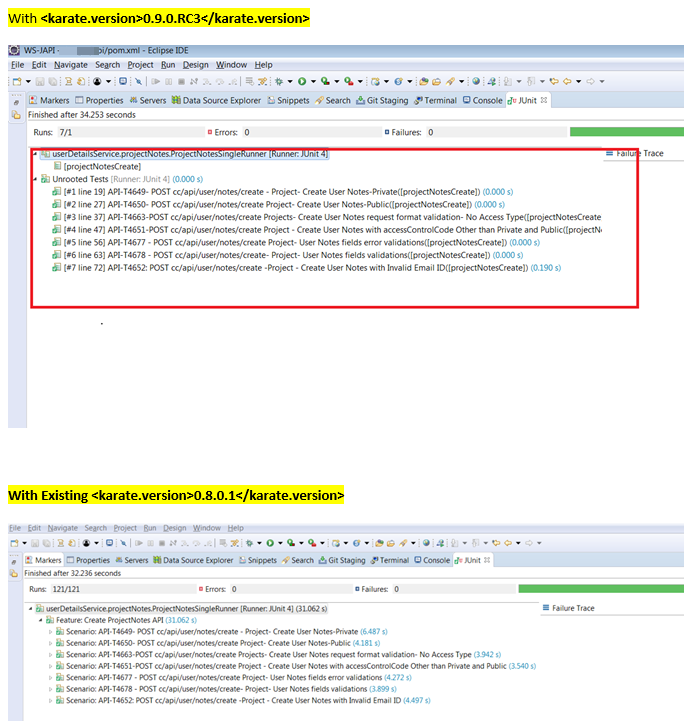684x721 pixels.
Task: Click the Save icon in the 0.9.0.RC3 Eclipse toolbar
Action: tap(40, 81)
